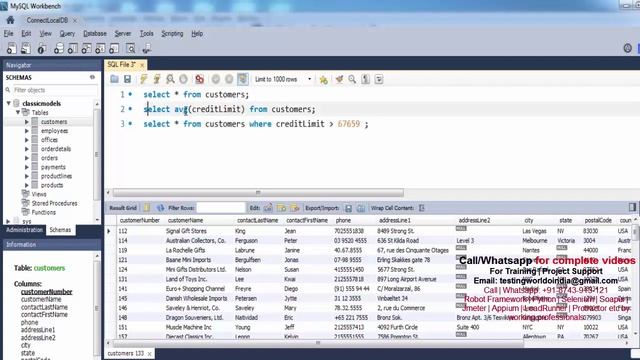Image resolution: width=640 pixels, height=360 pixels.
Task: Expand the orderdetails table node
Action: [27, 149]
